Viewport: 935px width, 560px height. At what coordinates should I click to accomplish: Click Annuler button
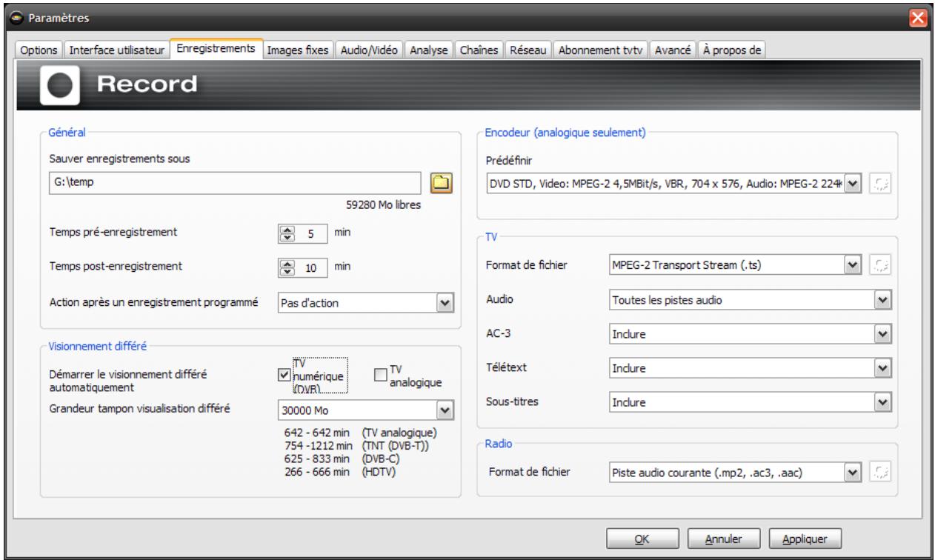[x=724, y=539]
